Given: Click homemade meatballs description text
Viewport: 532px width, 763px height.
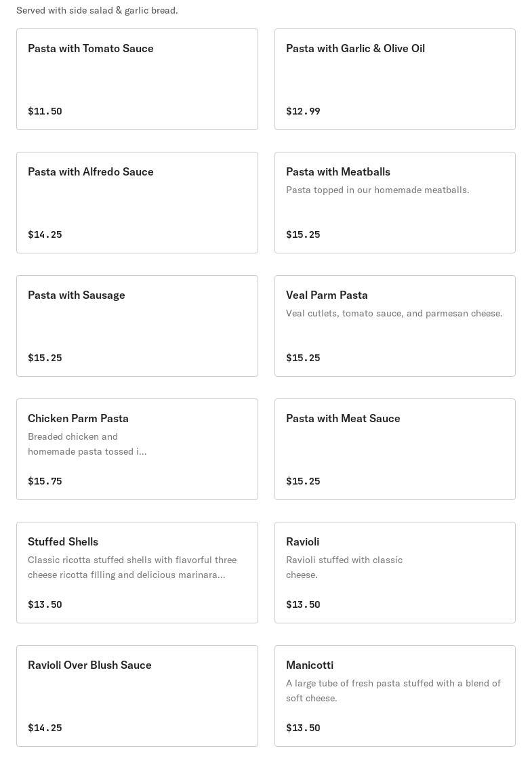Looking at the screenshot, I should (377, 190).
